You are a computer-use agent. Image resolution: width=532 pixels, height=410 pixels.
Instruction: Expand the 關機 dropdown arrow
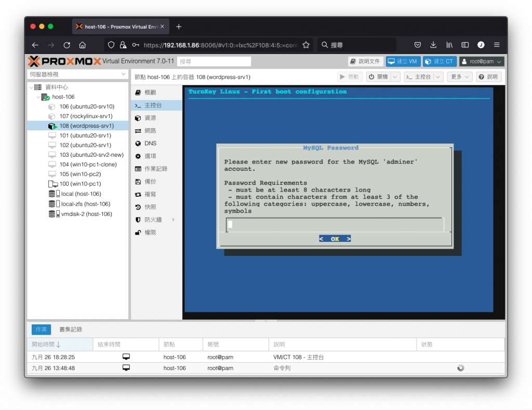[395, 77]
